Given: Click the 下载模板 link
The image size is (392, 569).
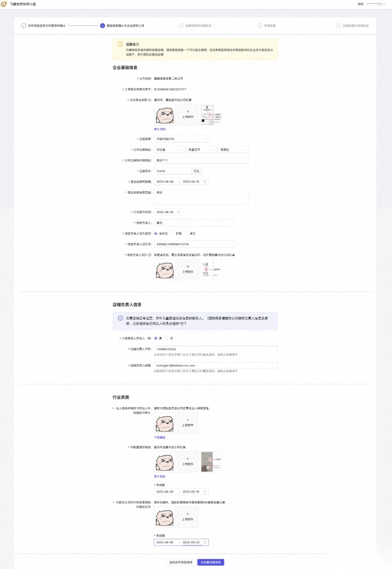Looking at the screenshot, I should click(x=160, y=437).
